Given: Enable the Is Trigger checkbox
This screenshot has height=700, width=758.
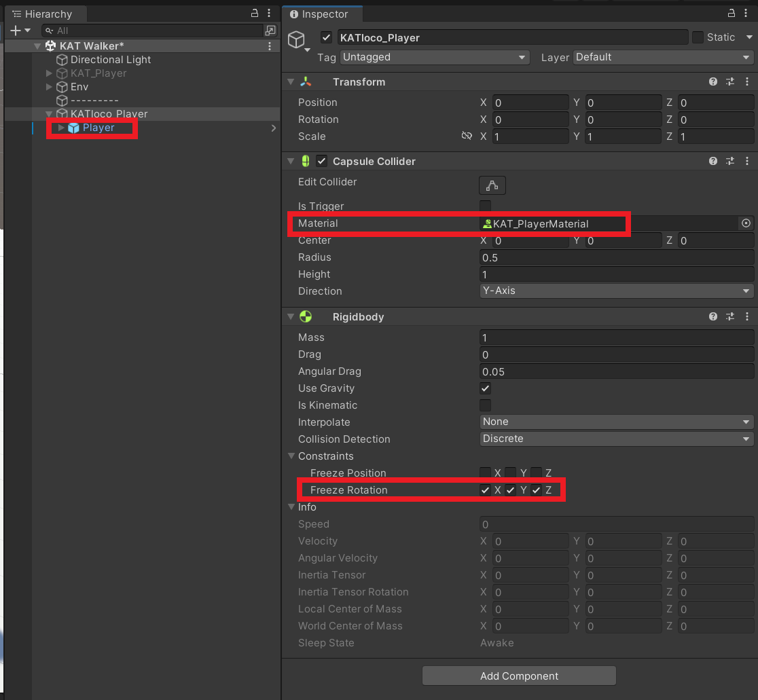Looking at the screenshot, I should 486,206.
